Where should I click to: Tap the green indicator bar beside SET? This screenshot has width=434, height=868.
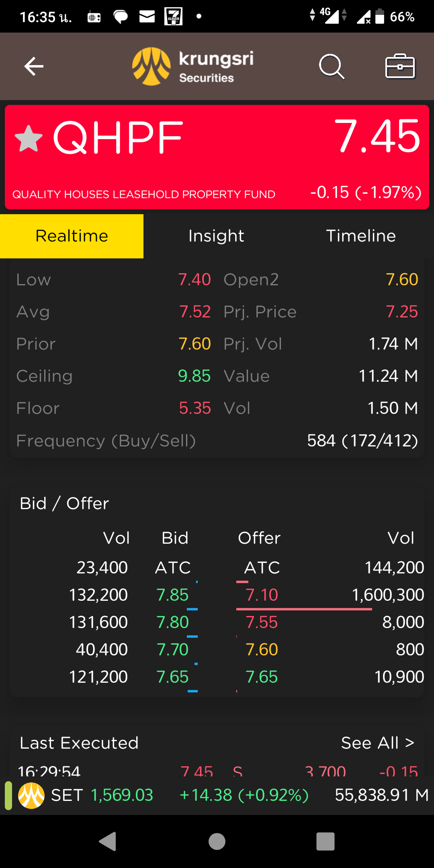pyautogui.click(x=8, y=795)
